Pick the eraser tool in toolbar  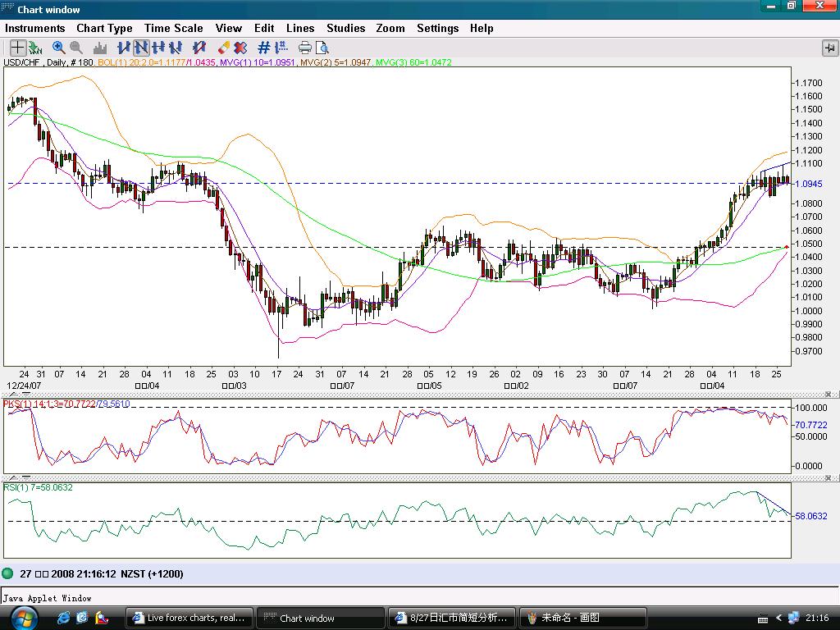coord(223,48)
